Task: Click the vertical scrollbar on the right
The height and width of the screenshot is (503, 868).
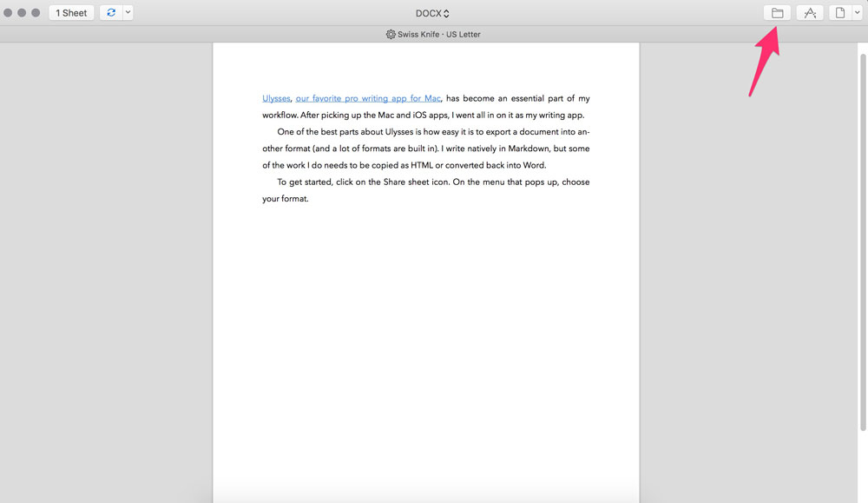Action: pyautogui.click(x=862, y=243)
